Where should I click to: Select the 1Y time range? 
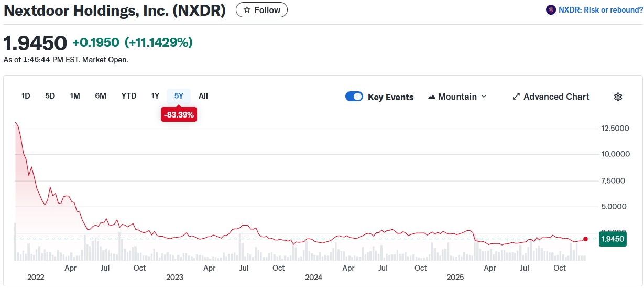click(155, 95)
